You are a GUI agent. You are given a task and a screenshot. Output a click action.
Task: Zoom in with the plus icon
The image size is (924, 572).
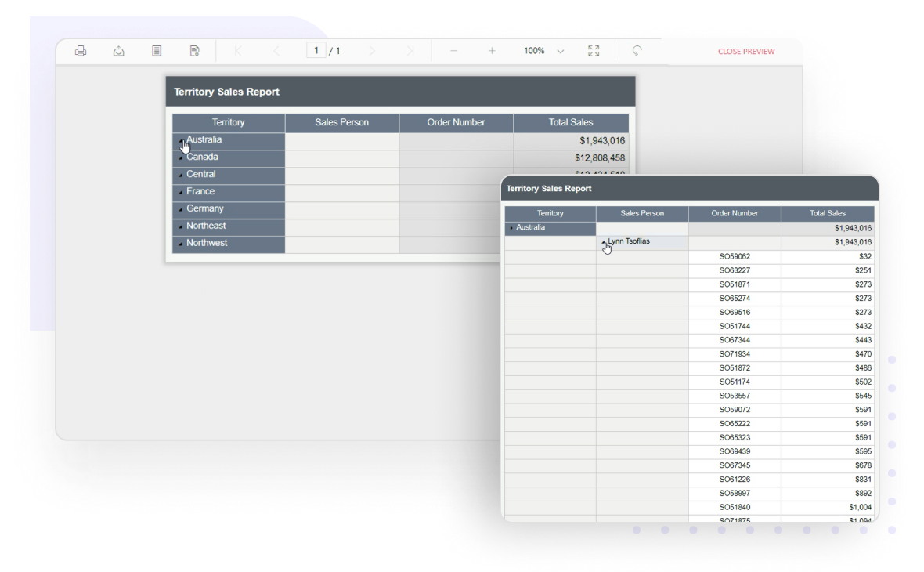[x=492, y=51]
